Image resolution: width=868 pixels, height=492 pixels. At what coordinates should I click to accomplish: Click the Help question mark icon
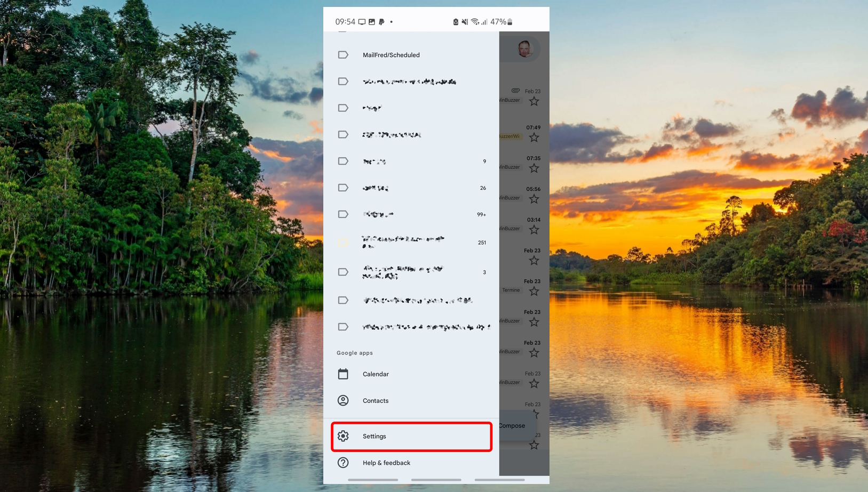pyautogui.click(x=343, y=463)
